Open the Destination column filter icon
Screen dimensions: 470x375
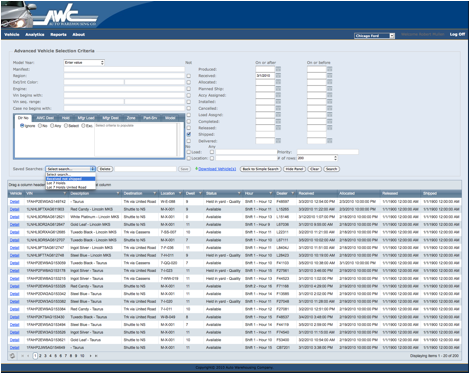tap(154, 193)
